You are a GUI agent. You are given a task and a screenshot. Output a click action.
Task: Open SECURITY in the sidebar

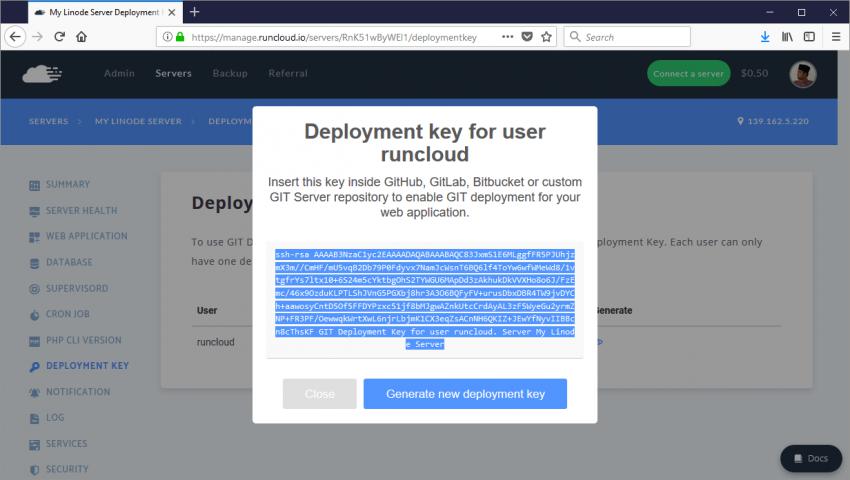tap(67, 469)
